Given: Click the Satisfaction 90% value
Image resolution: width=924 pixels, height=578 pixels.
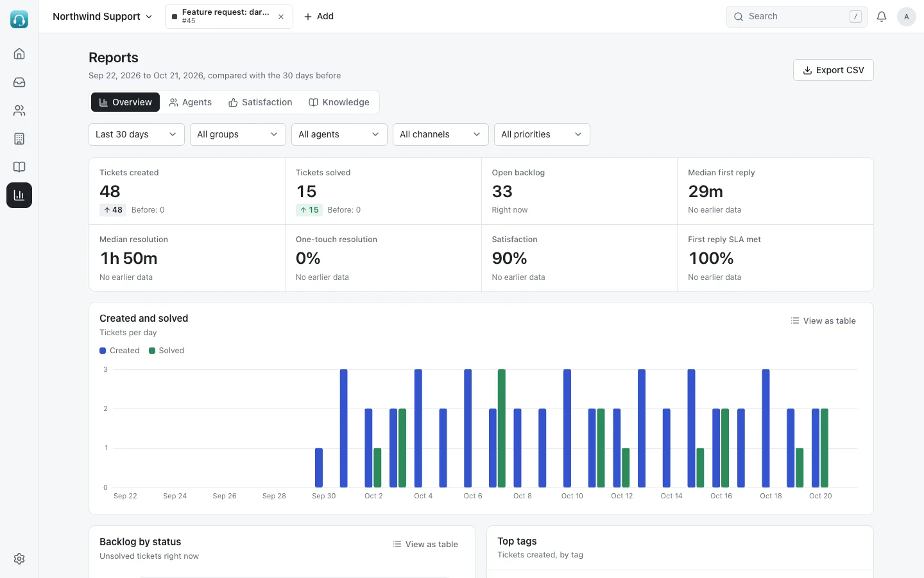Looking at the screenshot, I should tap(509, 258).
